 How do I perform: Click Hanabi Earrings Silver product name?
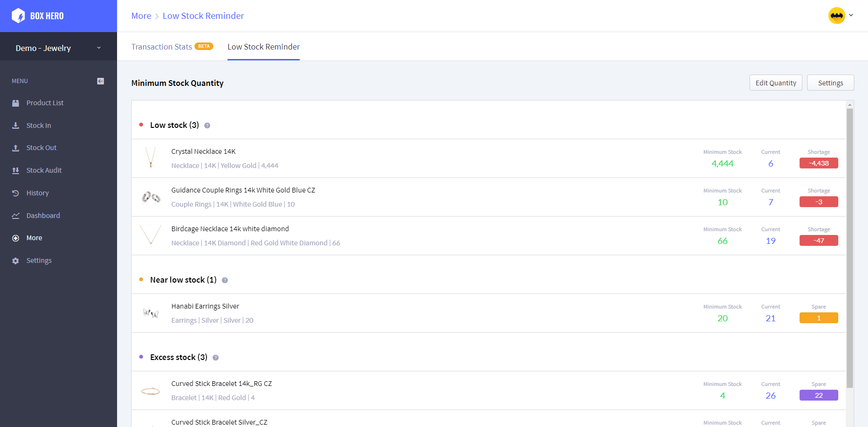(x=205, y=306)
